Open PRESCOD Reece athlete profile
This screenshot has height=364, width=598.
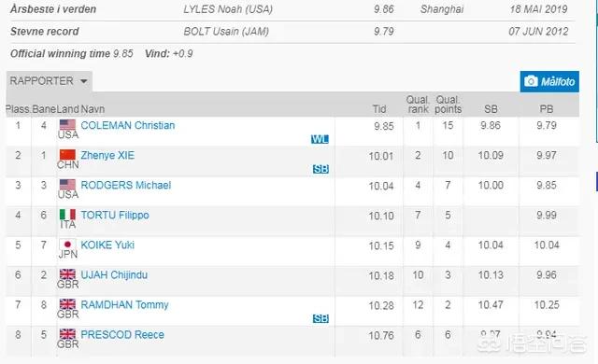point(122,335)
